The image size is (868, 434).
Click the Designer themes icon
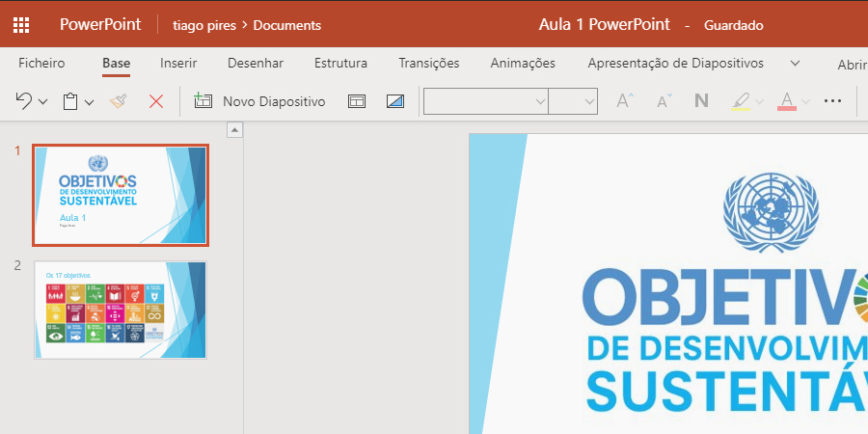coord(395,101)
